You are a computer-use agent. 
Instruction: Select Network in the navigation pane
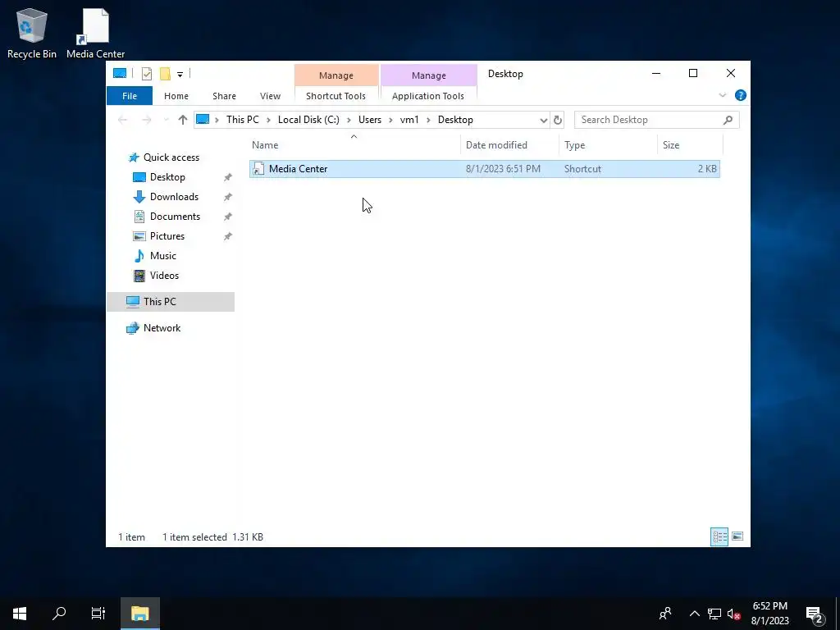pos(162,328)
